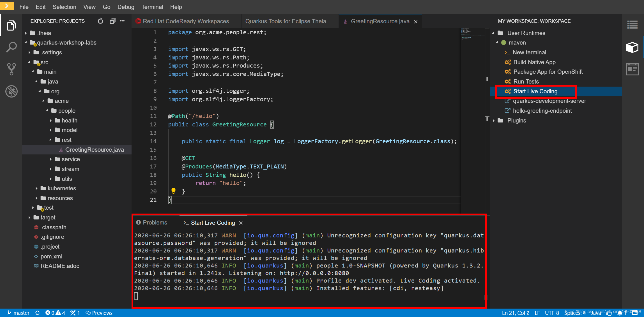
Task: Close the GreetingResource.java editor tab
Action: point(416,22)
